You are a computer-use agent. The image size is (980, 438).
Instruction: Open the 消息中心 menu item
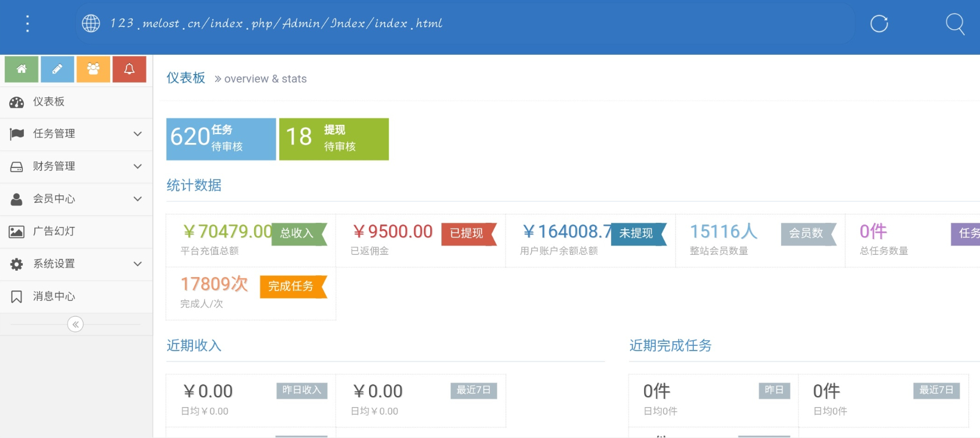point(76,297)
